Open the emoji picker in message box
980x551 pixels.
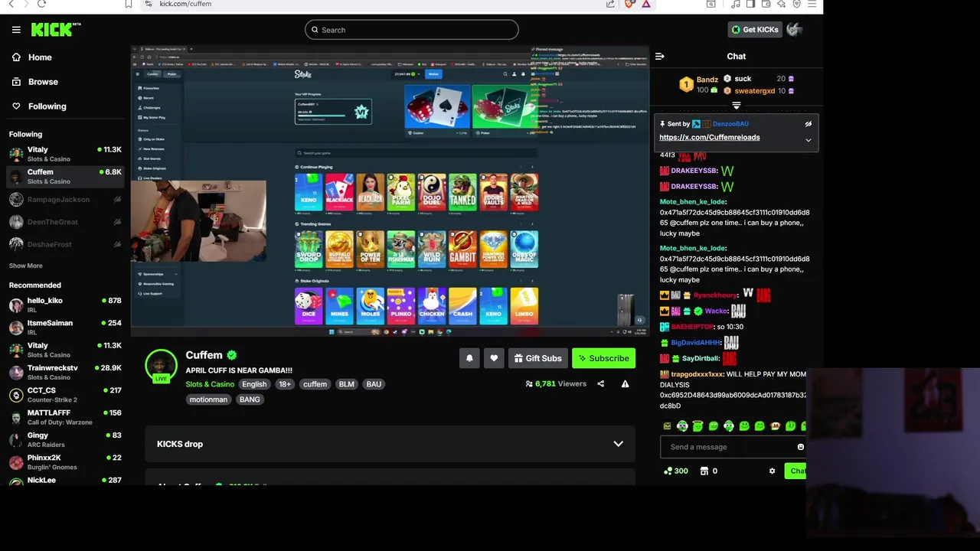point(801,447)
